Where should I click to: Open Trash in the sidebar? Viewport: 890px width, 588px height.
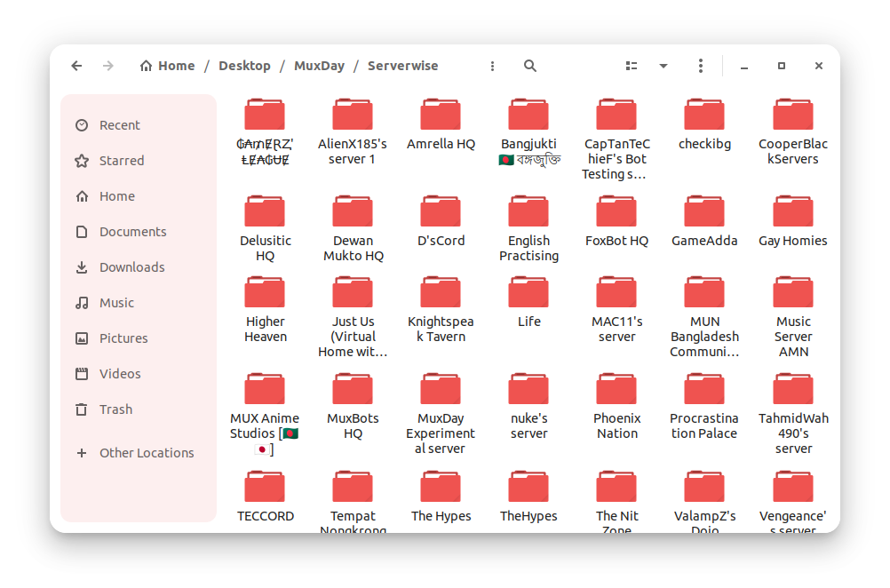(115, 409)
